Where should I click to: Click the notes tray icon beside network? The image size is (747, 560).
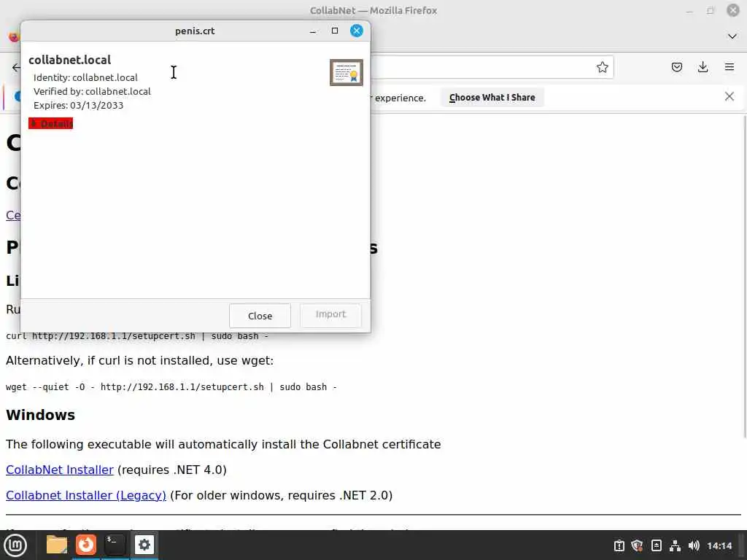pos(656,545)
